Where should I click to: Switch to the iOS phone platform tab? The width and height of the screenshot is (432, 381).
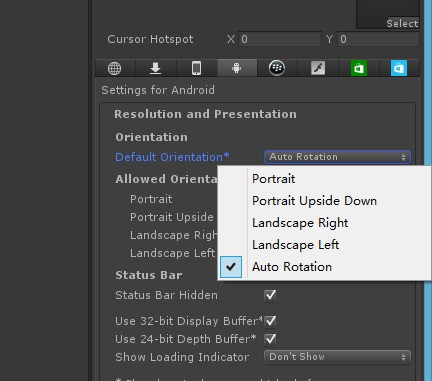[x=196, y=68]
